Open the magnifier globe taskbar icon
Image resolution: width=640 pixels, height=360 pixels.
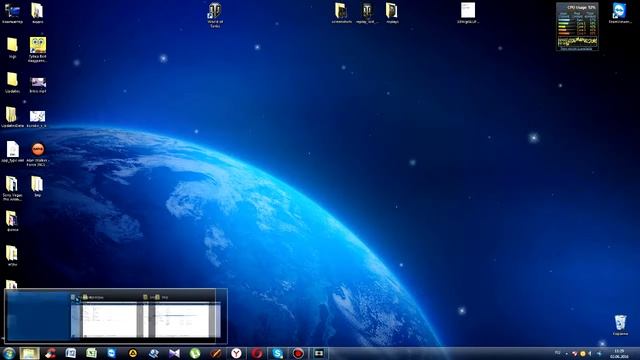point(153,353)
